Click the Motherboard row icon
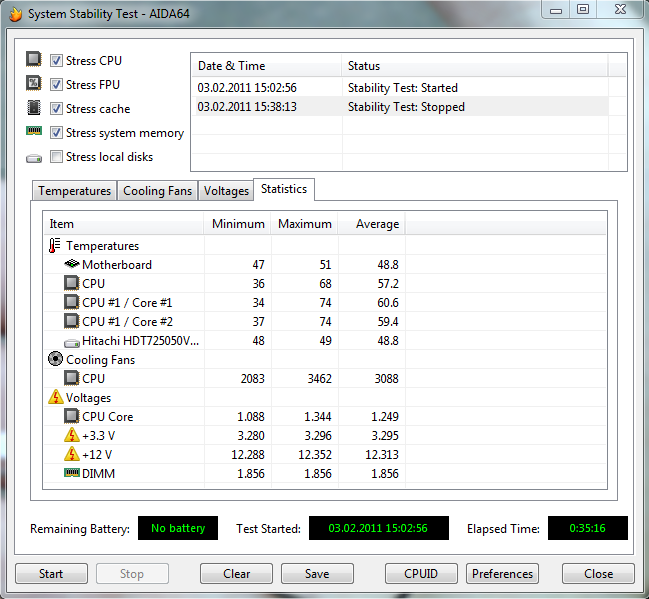The image size is (649, 599). tap(72, 263)
